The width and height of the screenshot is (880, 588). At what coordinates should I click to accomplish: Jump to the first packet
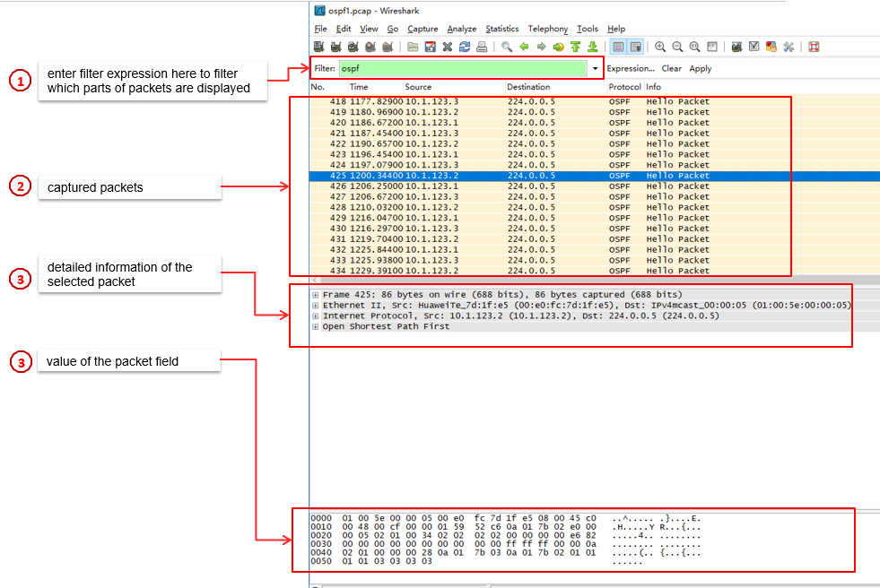click(575, 48)
